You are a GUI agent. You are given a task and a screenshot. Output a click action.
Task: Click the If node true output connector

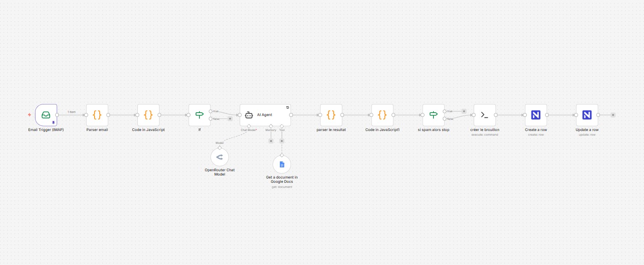click(211, 111)
